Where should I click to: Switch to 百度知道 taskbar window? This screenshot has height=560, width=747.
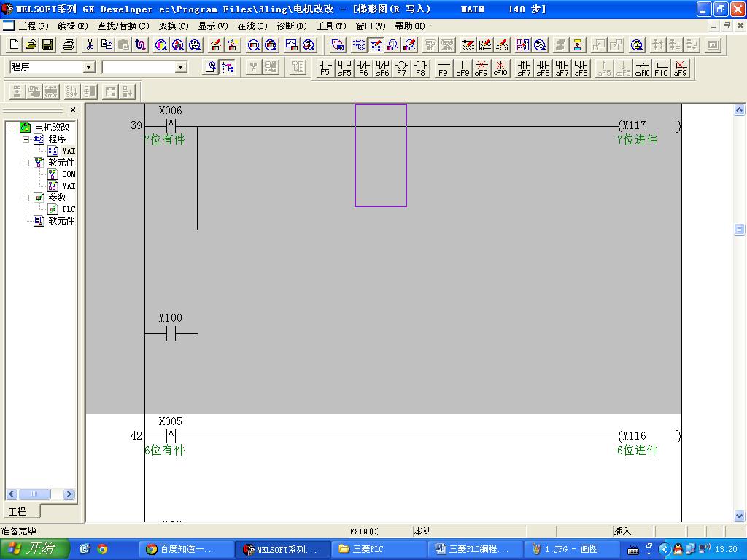[187, 549]
